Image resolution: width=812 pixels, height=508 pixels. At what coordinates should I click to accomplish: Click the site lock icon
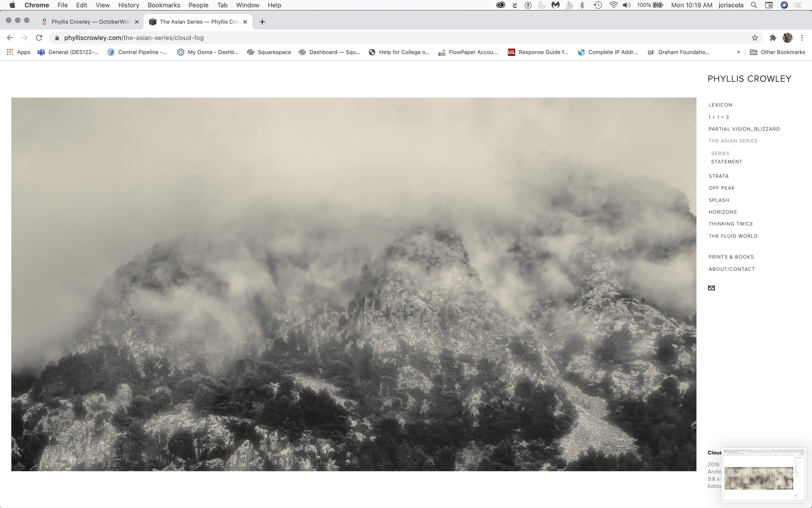click(57, 38)
